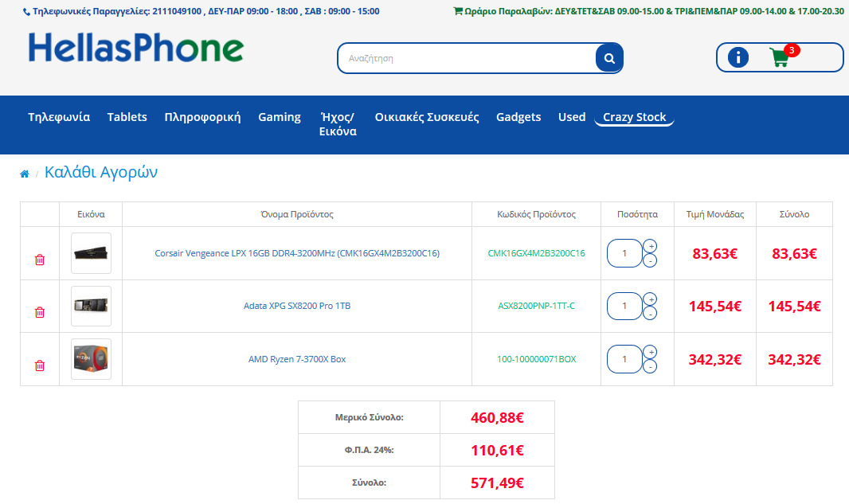Decrease quantity of Corsair Vengeance LPX
Image resolution: width=849 pixels, height=504 pixels.
coord(651,261)
